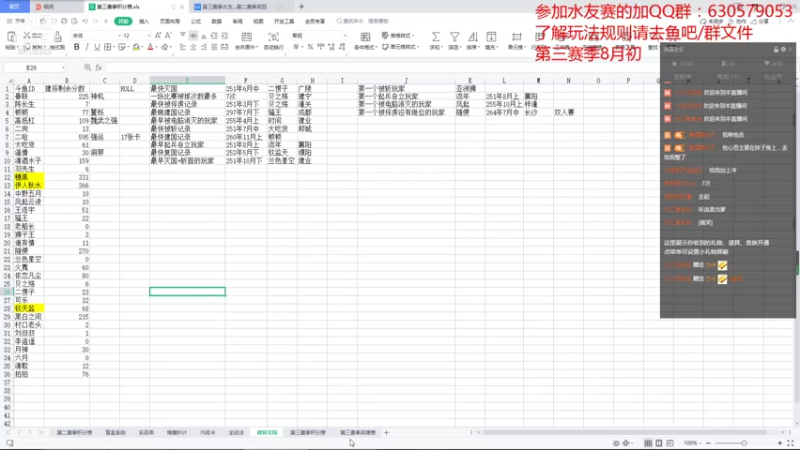Open the number format dropdown

coord(344,36)
